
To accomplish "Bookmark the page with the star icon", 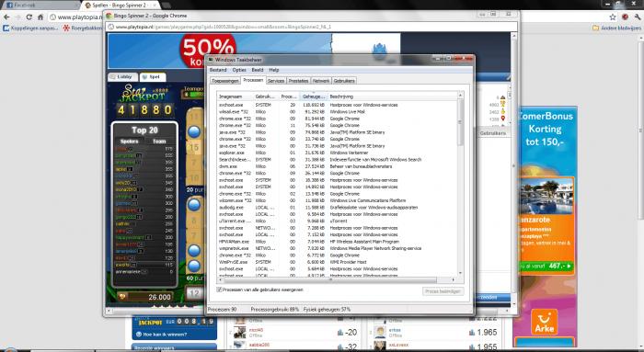I will coord(613,17).
